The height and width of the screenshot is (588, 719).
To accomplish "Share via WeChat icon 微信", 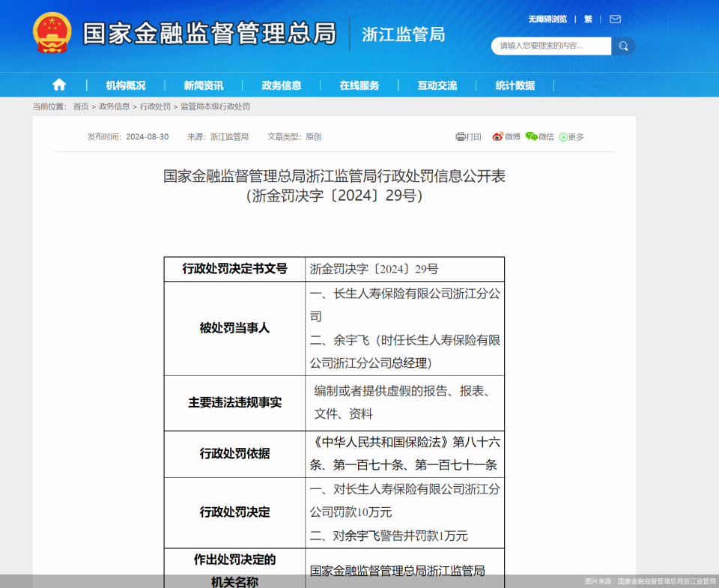I will [540, 136].
